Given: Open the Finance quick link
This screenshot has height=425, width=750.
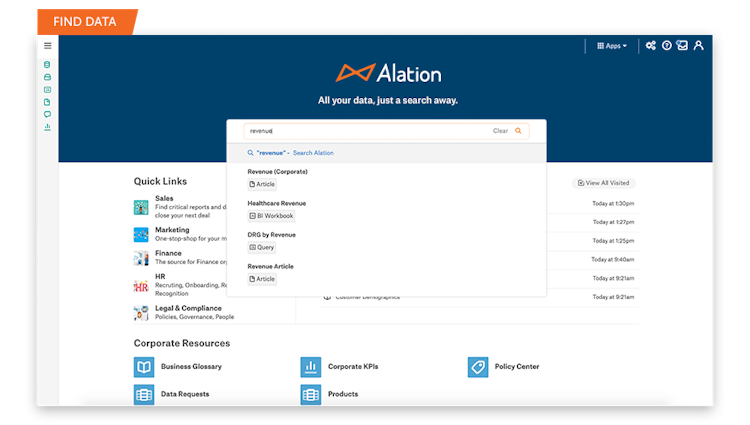Looking at the screenshot, I should [x=168, y=253].
